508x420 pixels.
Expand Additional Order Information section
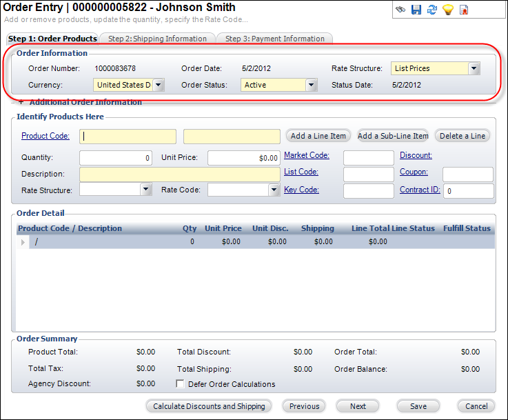click(x=21, y=102)
